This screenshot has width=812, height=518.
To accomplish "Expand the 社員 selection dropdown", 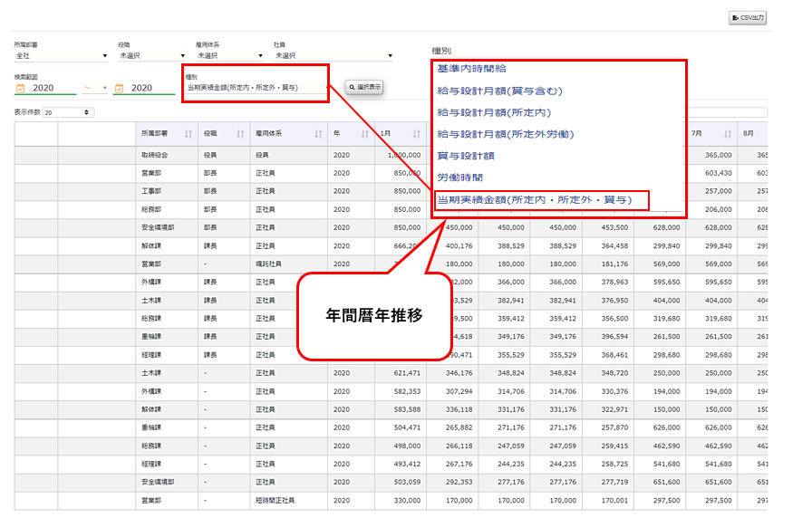I will click(x=332, y=55).
